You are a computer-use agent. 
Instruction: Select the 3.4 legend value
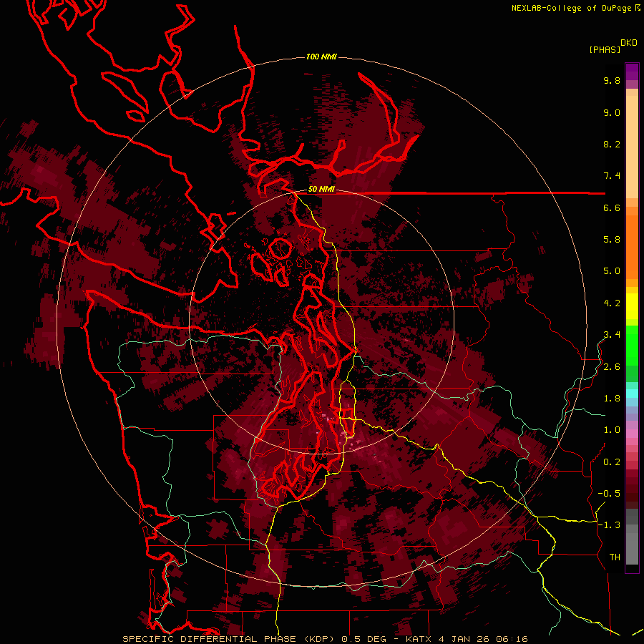click(612, 335)
